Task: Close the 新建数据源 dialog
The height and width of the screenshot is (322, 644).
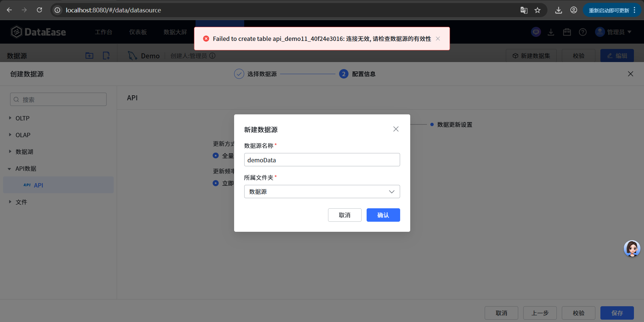Action: click(x=396, y=129)
